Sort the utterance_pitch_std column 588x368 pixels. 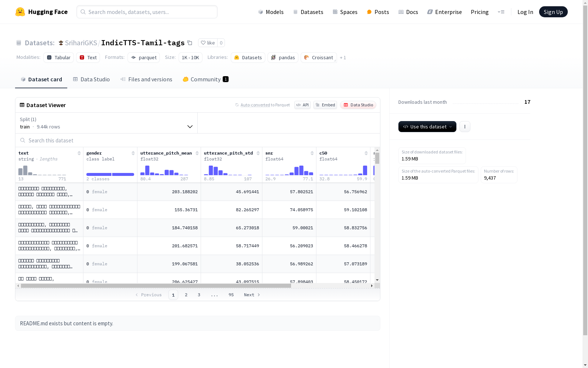[x=258, y=153]
